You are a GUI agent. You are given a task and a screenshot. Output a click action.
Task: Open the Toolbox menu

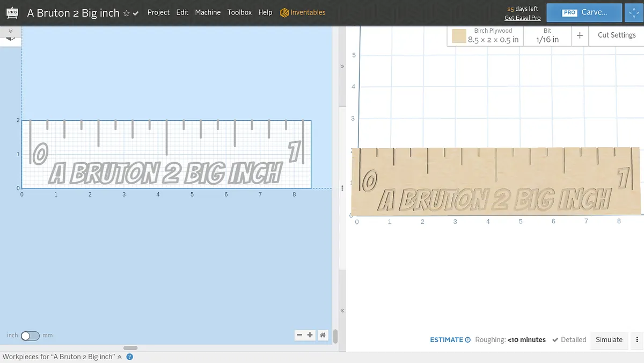click(239, 12)
